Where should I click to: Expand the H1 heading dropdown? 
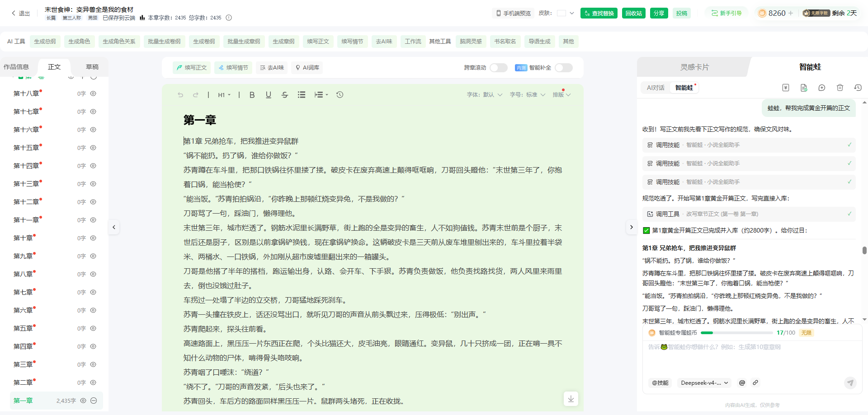point(224,95)
